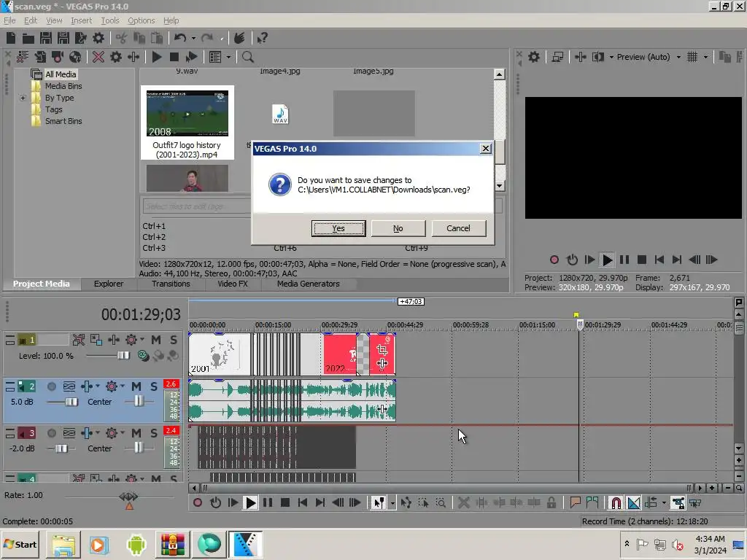
Task: Switch to the Media Generators tab
Action: [x=309, y=284]
